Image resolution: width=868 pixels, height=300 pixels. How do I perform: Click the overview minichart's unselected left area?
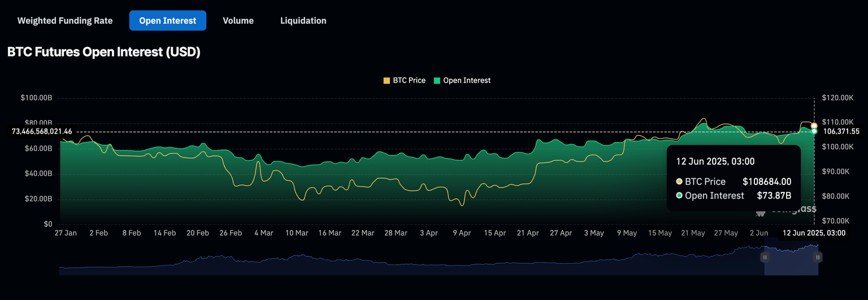396,263
